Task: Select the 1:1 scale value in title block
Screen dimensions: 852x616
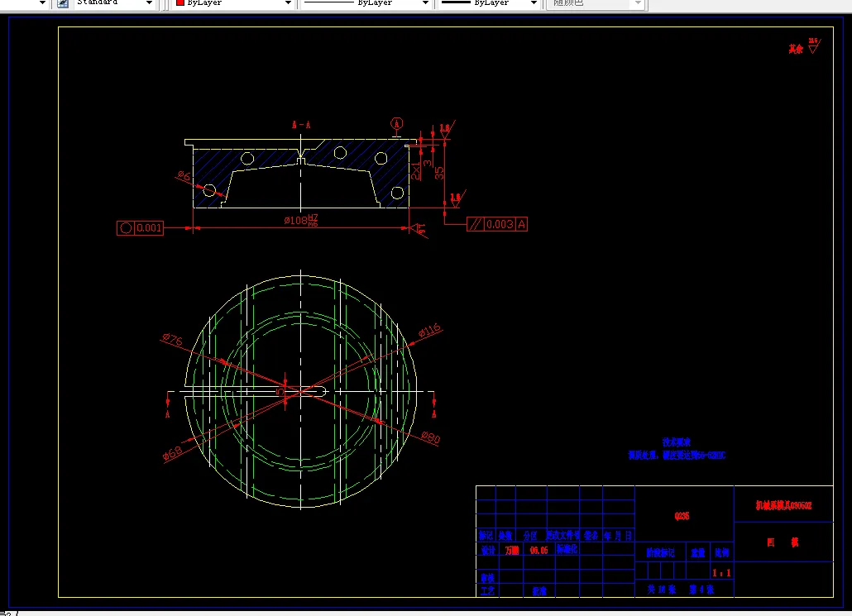Action: [x=721, y=573]
